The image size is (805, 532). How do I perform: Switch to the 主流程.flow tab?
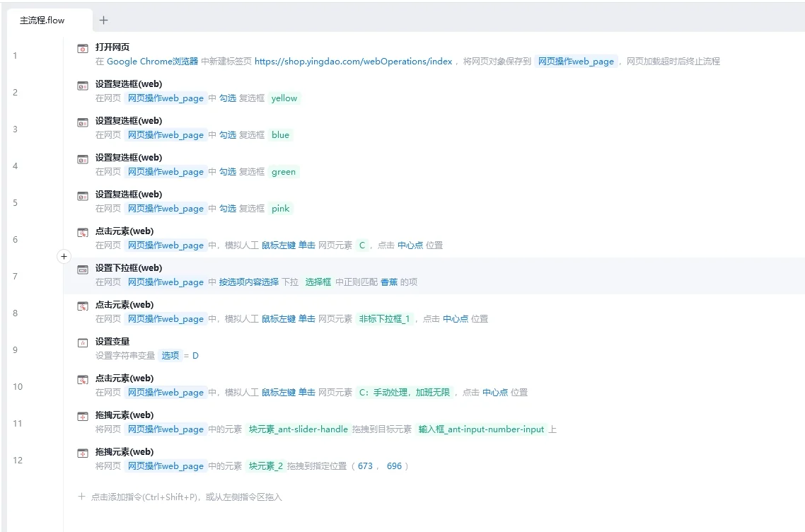point(42,20)
